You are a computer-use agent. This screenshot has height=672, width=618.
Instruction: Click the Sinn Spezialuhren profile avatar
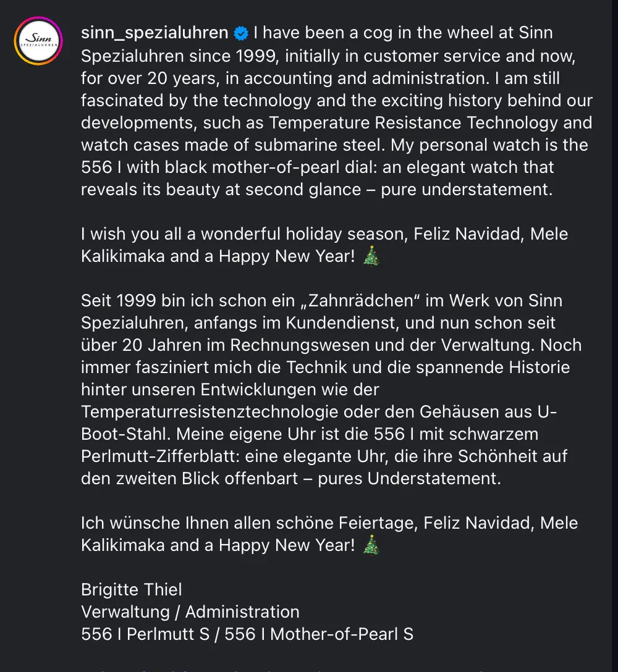point(40,41)
